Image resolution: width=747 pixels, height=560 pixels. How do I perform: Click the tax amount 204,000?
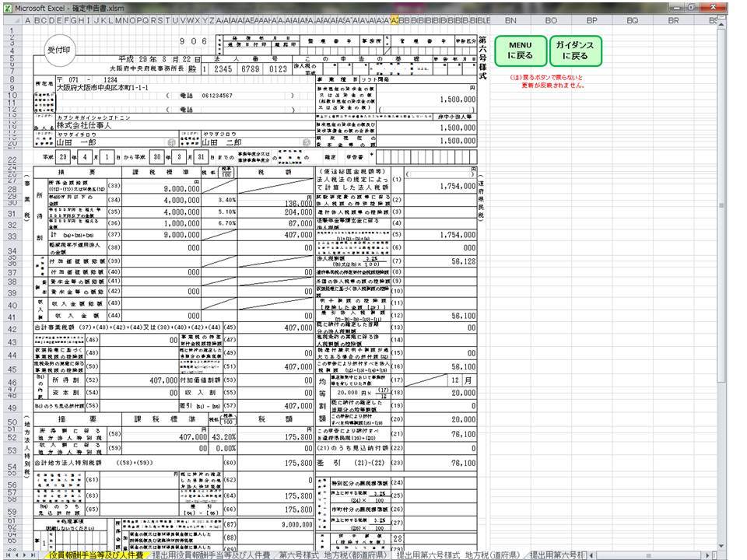[299, 212]
